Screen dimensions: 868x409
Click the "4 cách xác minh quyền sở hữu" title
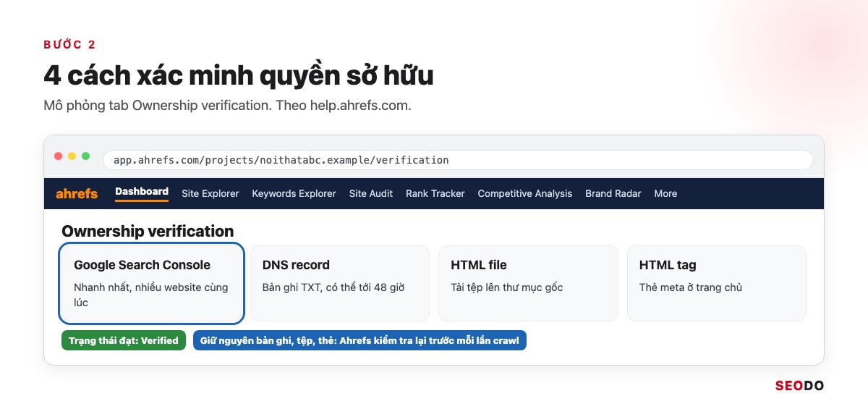(239, 75)
